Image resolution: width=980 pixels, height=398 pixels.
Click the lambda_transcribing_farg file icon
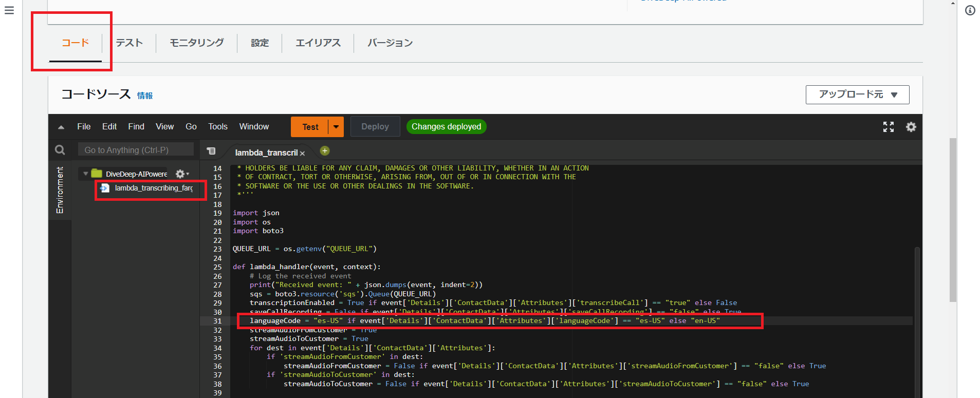point(105,188)
